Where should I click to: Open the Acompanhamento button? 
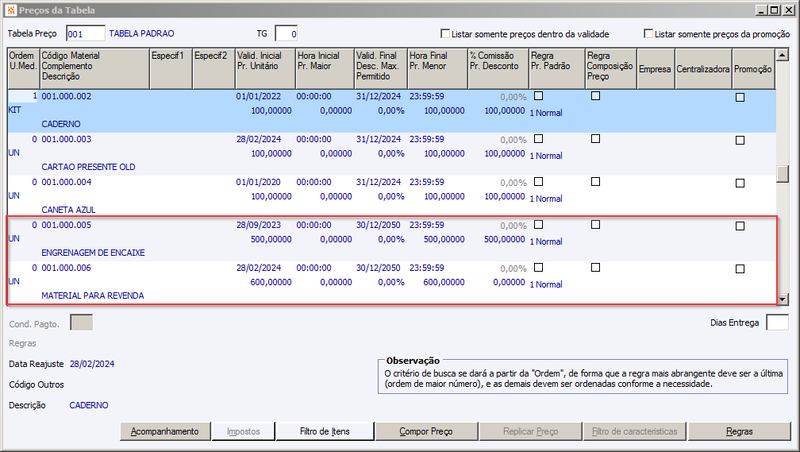165,432
